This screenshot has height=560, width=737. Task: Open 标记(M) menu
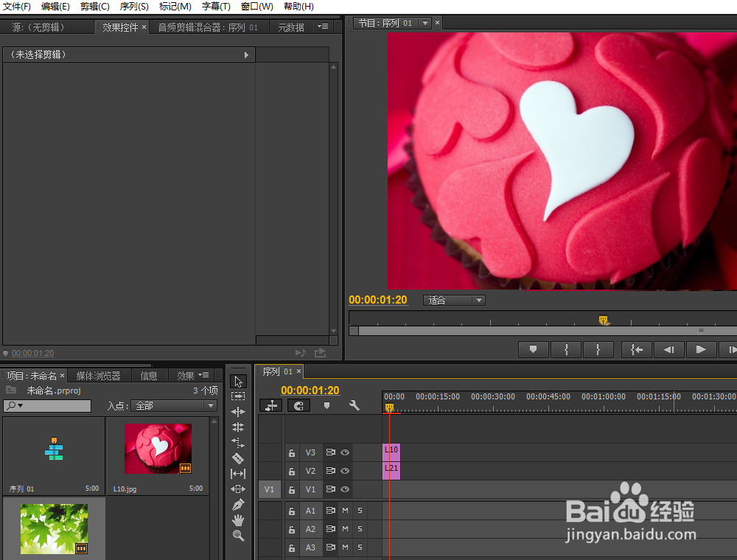(175, 7)
